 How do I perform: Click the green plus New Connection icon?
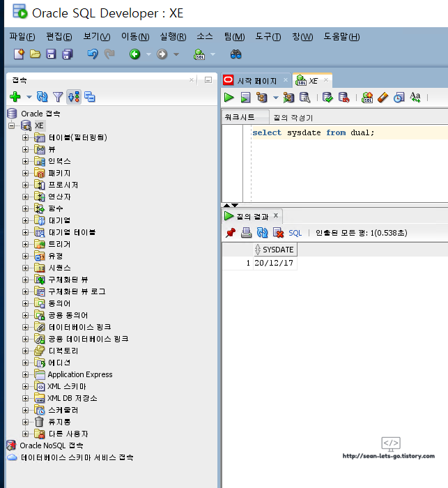tap(15, 97)
